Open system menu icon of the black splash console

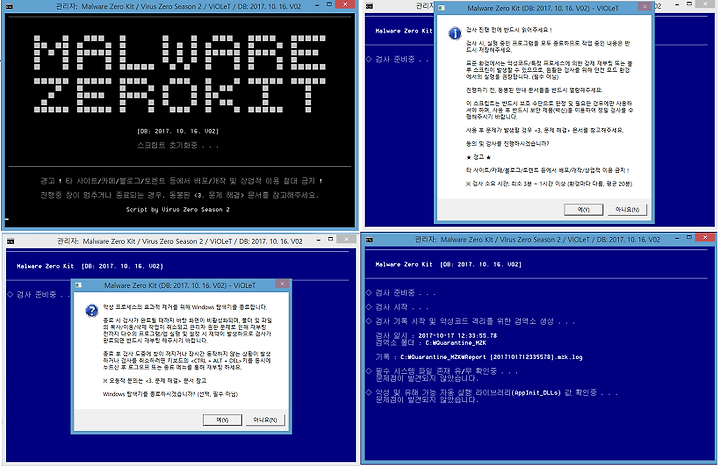point(10,7)
